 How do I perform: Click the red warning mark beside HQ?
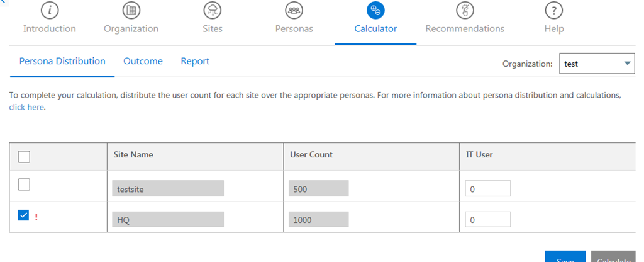(x=36, y=217)
